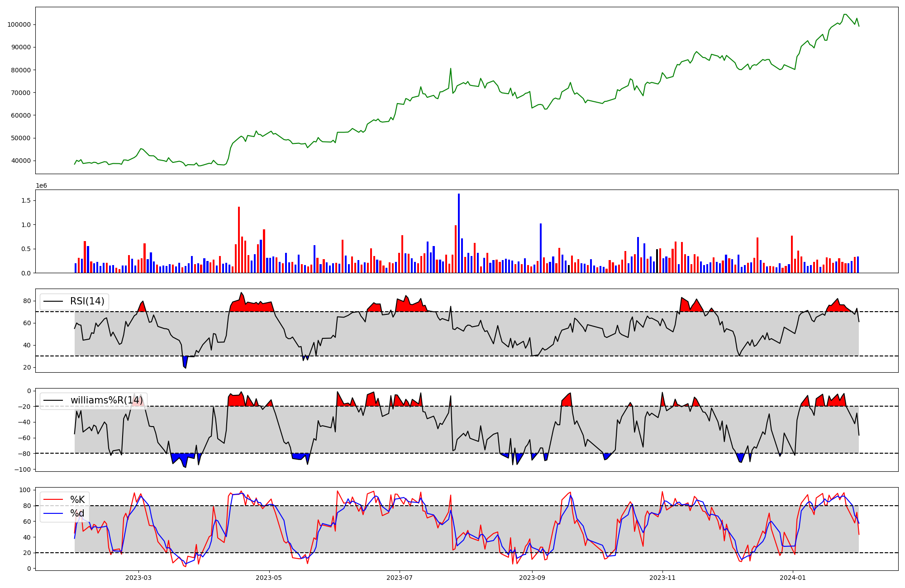Click the 1.5 volume axis tick label

tap(26, 200)
